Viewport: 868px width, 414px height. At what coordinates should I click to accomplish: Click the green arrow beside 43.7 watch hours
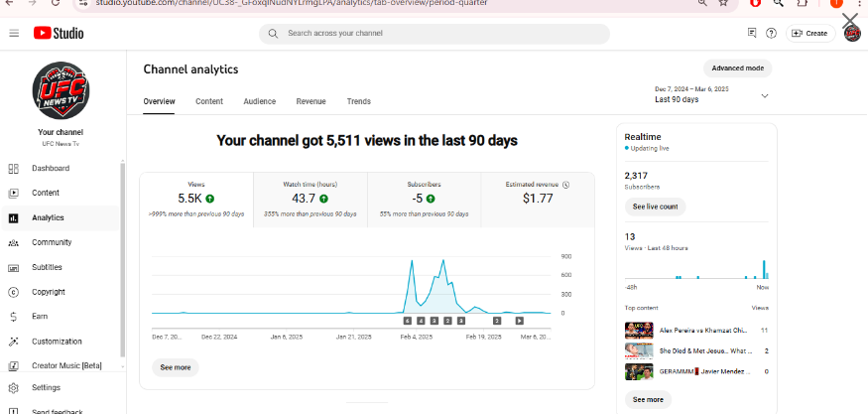point(323,199)
